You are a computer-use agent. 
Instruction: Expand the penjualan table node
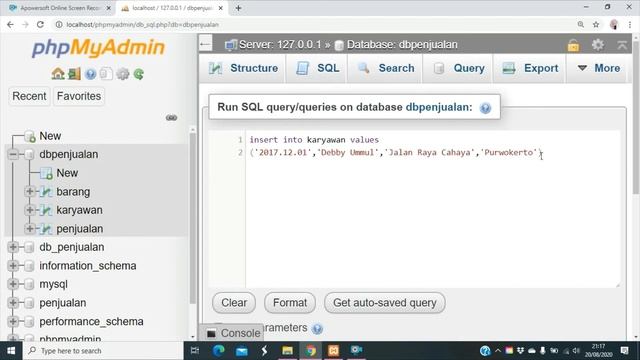click(29, 229)
